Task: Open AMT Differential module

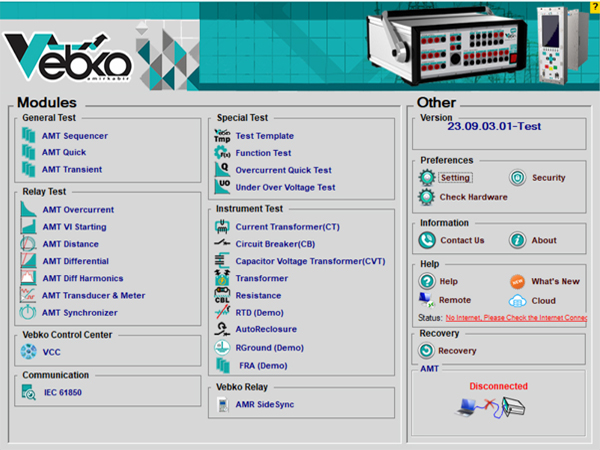Action: pyautogui.click(x=75, y=261)
